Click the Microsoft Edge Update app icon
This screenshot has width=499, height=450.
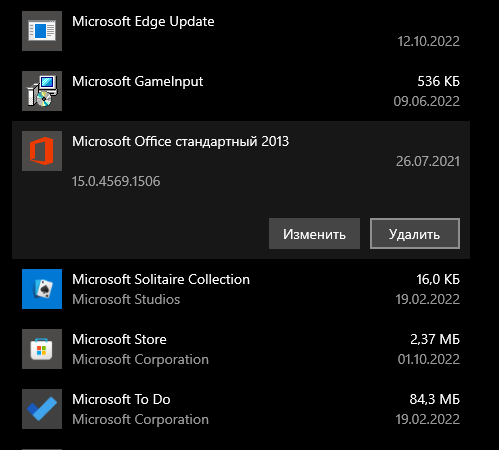tap(42, 31)
